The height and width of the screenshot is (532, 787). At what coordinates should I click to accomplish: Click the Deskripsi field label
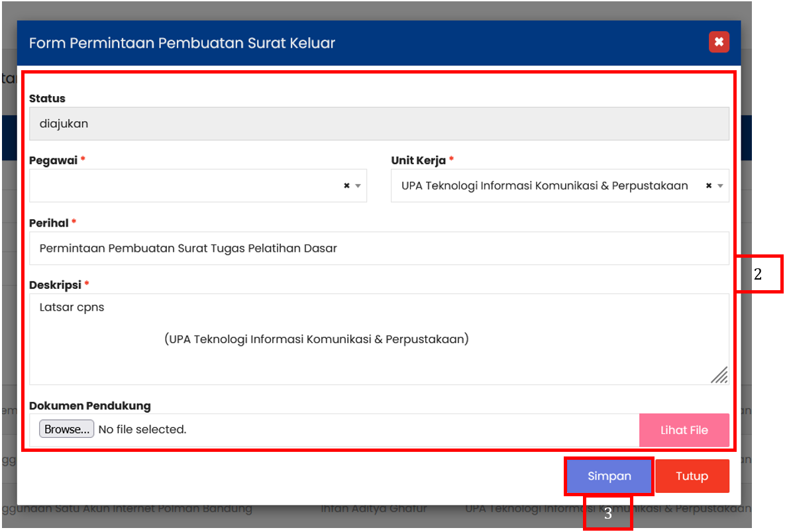pos(55,285)
